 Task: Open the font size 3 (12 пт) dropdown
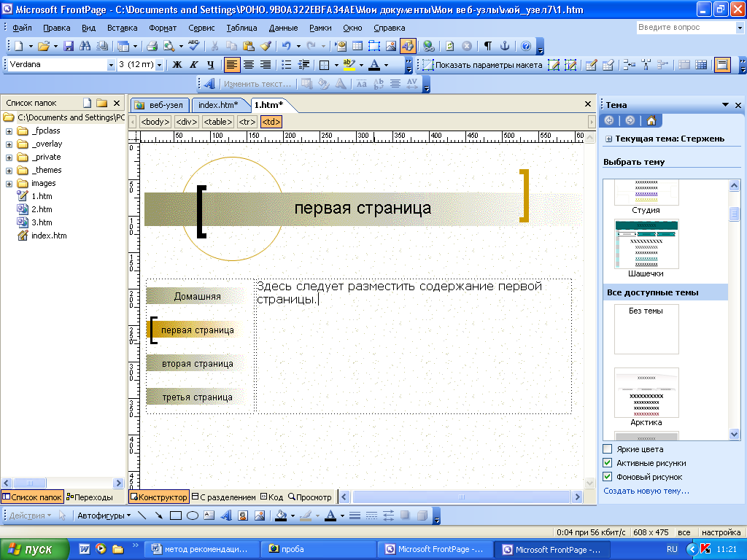[160, 65]
